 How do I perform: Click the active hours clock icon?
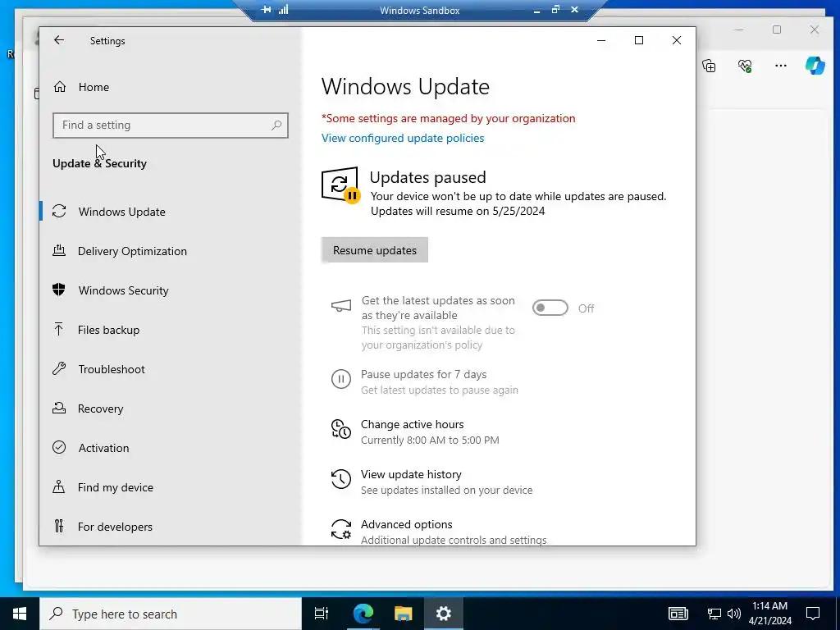click(341, 429)
